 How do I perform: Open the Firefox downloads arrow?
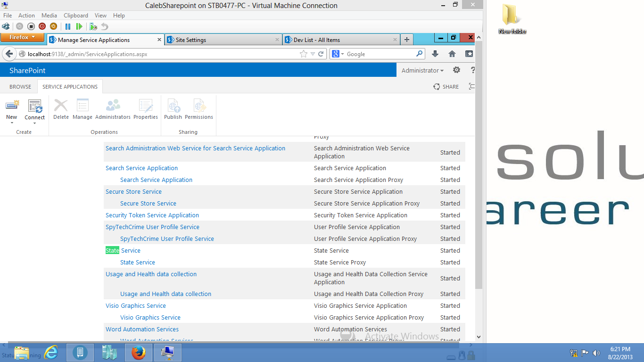[435, 54]
